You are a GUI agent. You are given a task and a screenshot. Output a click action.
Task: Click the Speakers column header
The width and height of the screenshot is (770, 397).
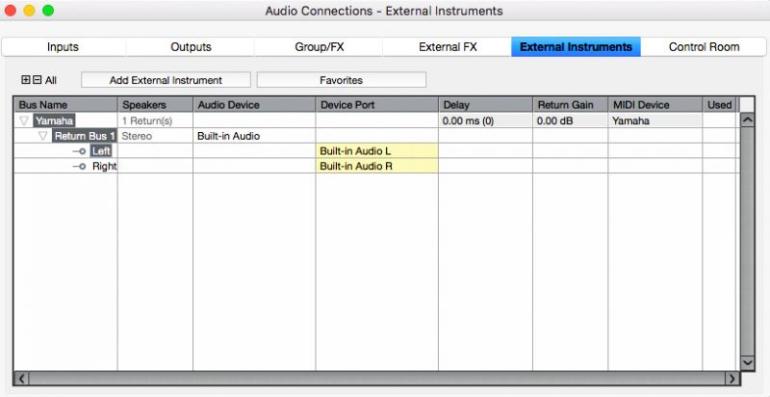(x=155, y=105)
